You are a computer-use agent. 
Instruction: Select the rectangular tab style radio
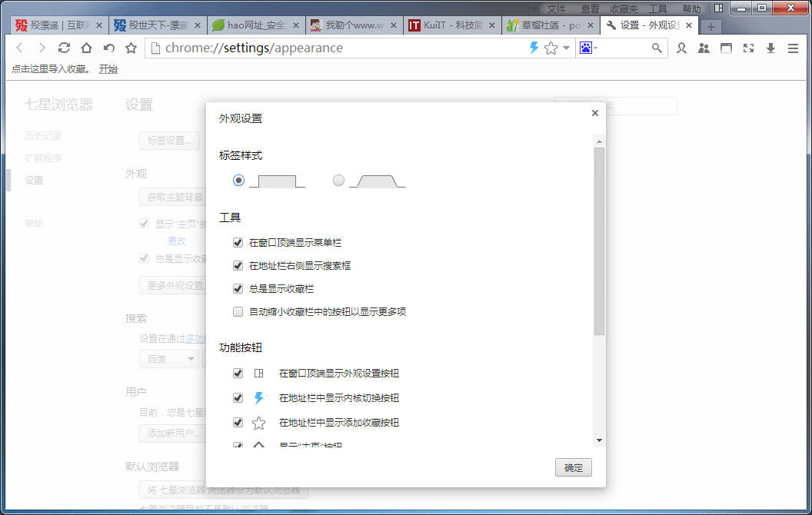(x=238, y=180)
